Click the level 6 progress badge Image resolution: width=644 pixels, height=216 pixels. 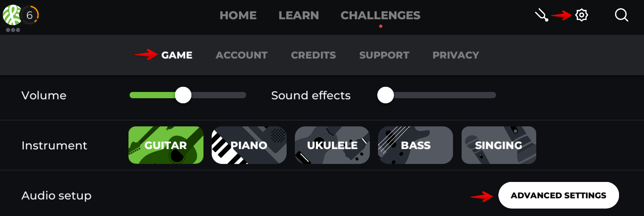30,15
